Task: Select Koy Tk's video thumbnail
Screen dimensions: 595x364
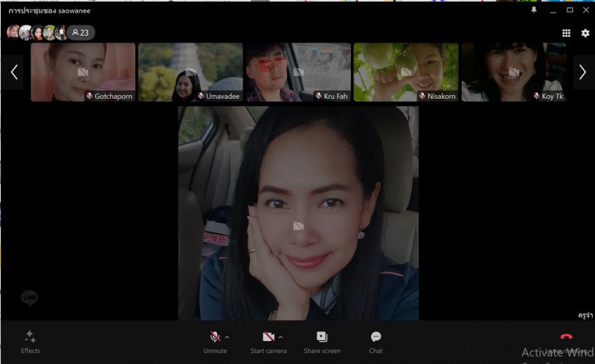Action: (x=513, y=72)
